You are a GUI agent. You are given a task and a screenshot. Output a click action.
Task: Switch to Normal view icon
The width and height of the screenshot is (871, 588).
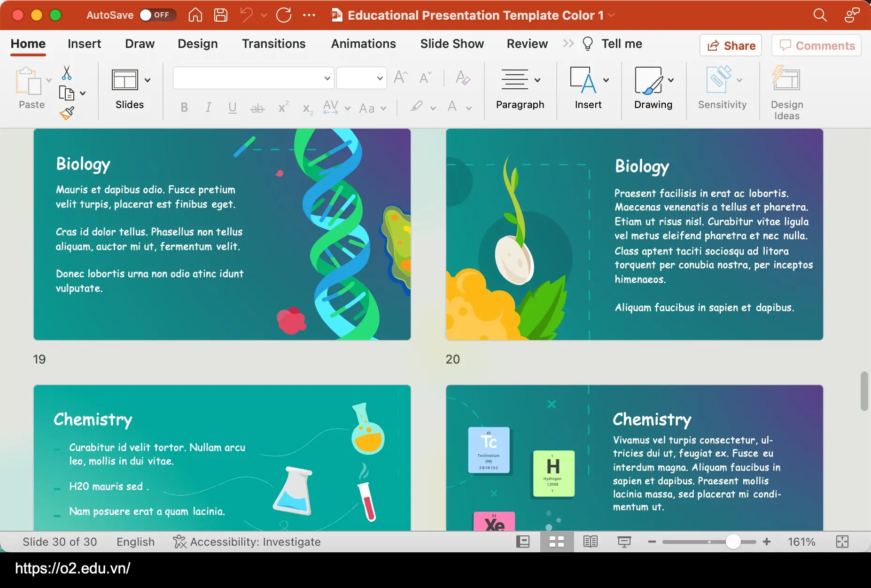[523, 542]
